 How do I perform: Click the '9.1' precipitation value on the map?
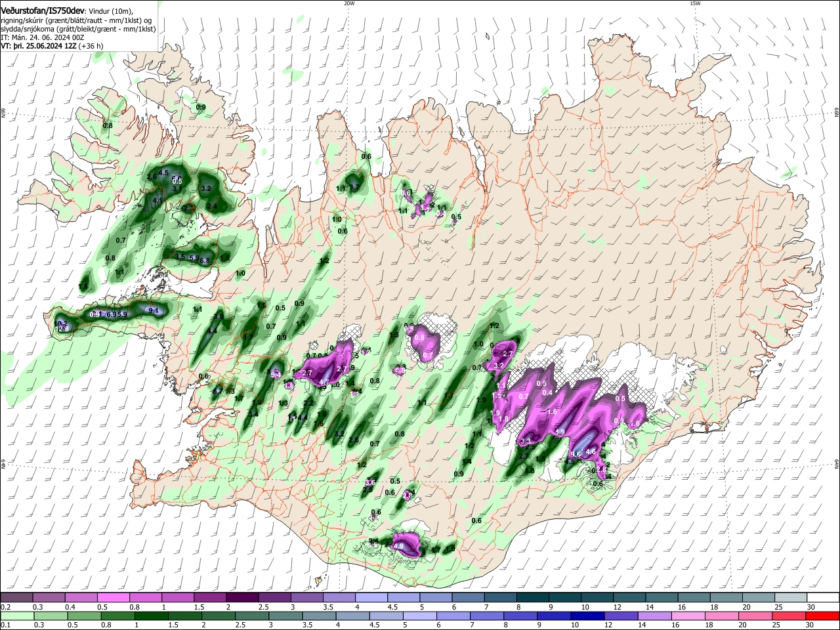[154, 310]
